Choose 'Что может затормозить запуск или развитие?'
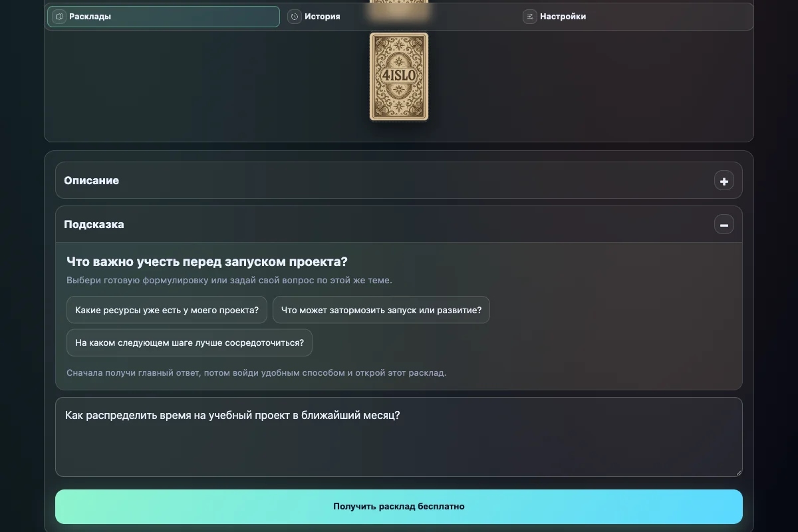798x532 pixels. coord(381,310)
